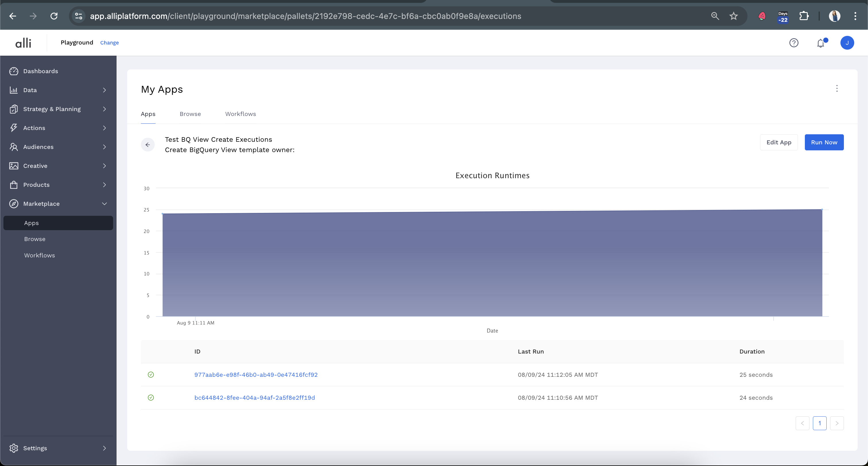Open execution 977aab6e-e98f link
Screen dimensions: 868x466
click(256, 375)
